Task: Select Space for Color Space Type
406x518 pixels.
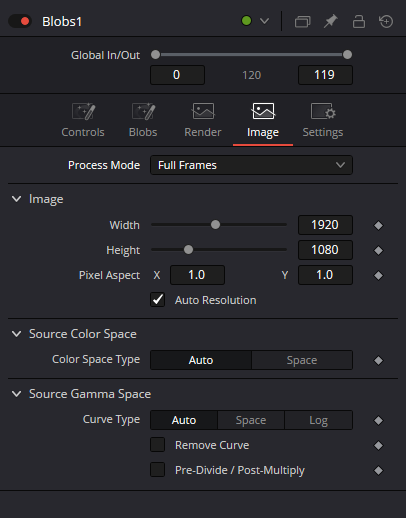Action: point(302,360)
